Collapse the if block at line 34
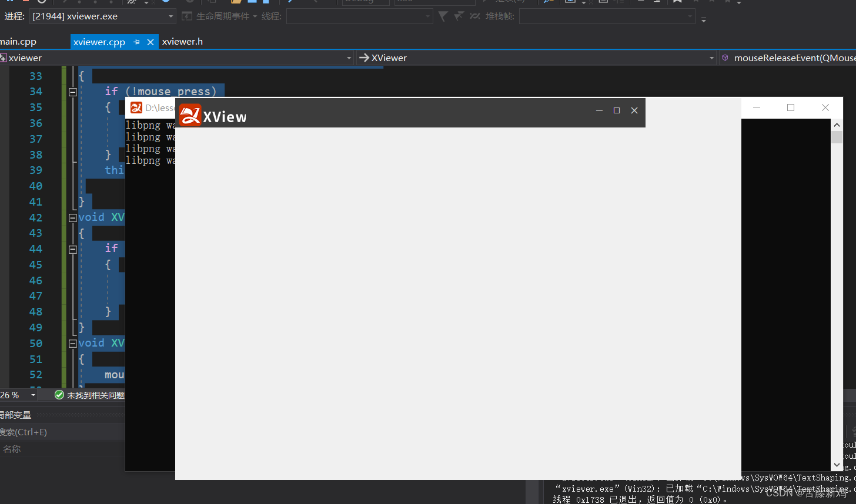This screenshot has width=856, height=504. (x=73, y=92)
